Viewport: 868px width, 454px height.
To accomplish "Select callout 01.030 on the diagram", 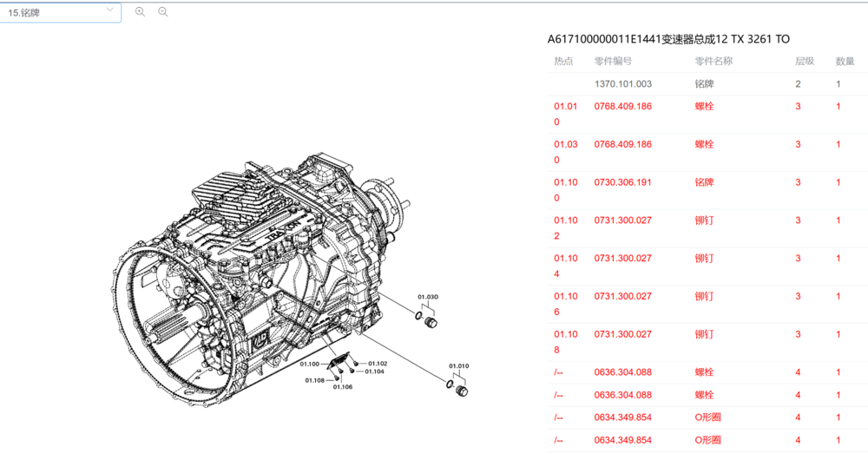I will (x=427, y=298).
